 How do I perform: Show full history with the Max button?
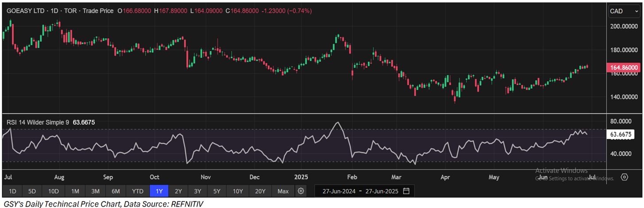(x=283, y=191)
